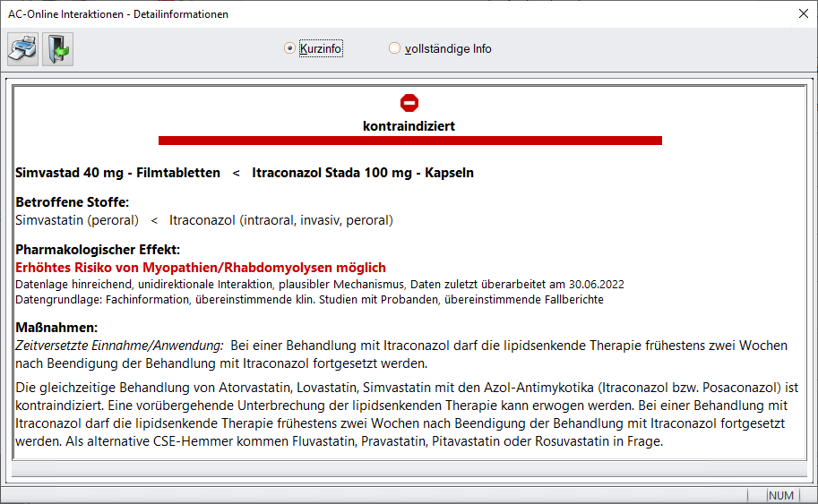Click the 'Betroffene Stoffe' heading
This screenshot has width=818, height=504.
(x=73, y=202)
